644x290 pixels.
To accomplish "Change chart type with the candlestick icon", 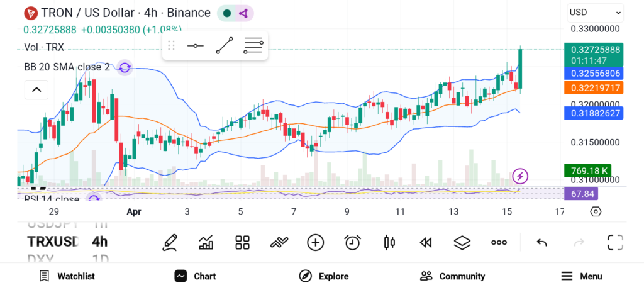I will click(389, 242).
